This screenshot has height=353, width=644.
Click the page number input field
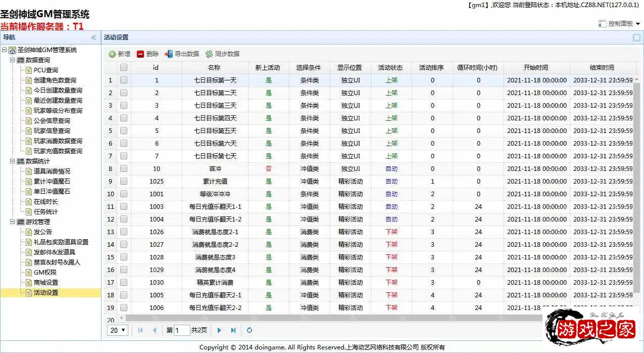tap(182, 330)
